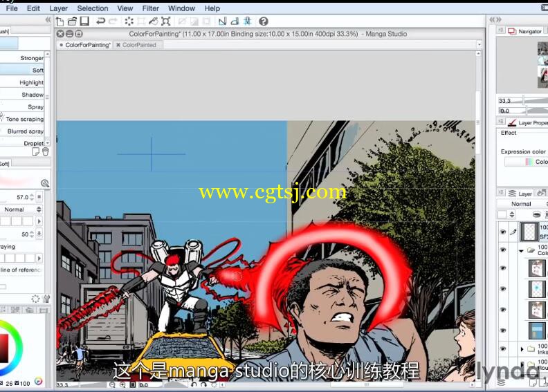548x392 pixels.
Task: Open the Filter menu
Action: (x=150, y=8)
